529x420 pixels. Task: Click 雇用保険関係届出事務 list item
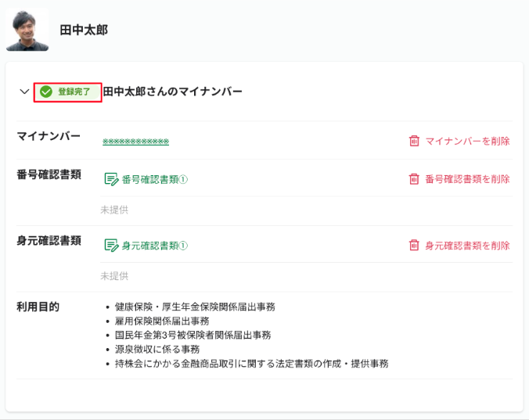[x=162, y=321]
